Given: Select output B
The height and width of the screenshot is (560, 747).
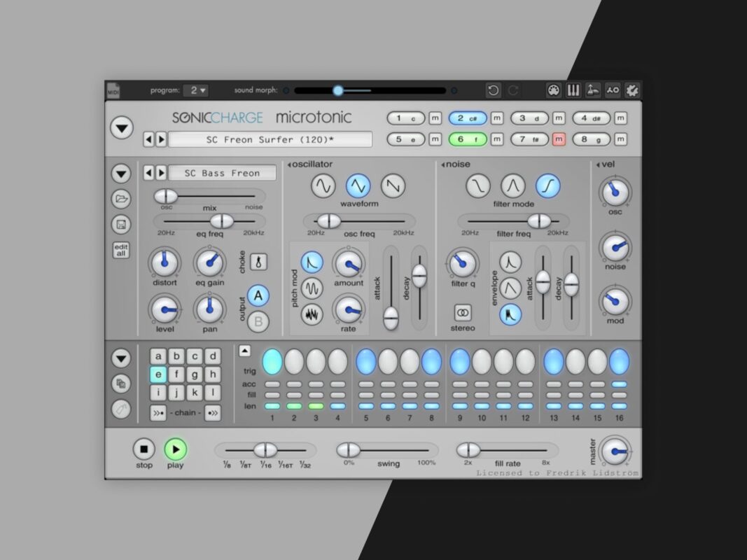Looking at the screenshot, I should click(x=258, y=322).
